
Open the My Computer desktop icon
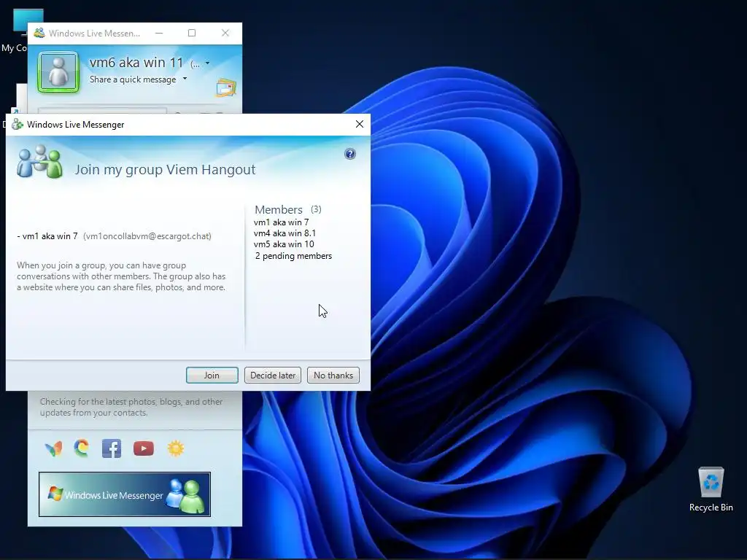click(x=19, y=29)
